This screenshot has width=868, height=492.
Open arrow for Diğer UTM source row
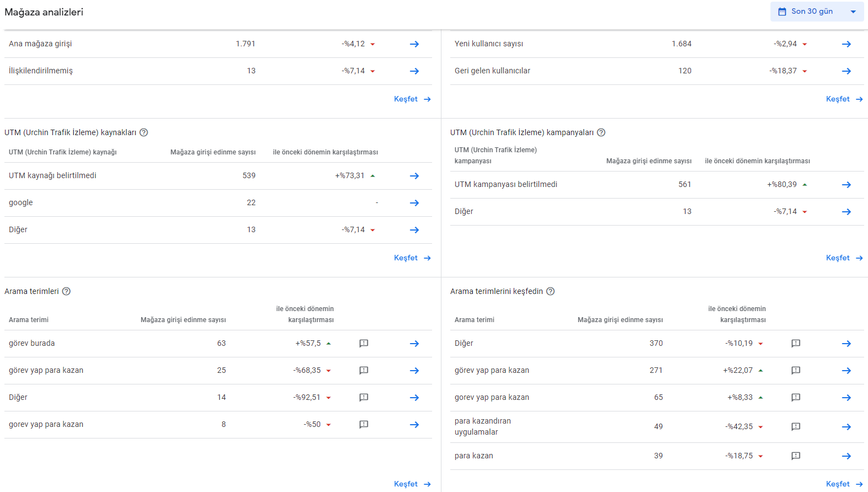point(414,230)
